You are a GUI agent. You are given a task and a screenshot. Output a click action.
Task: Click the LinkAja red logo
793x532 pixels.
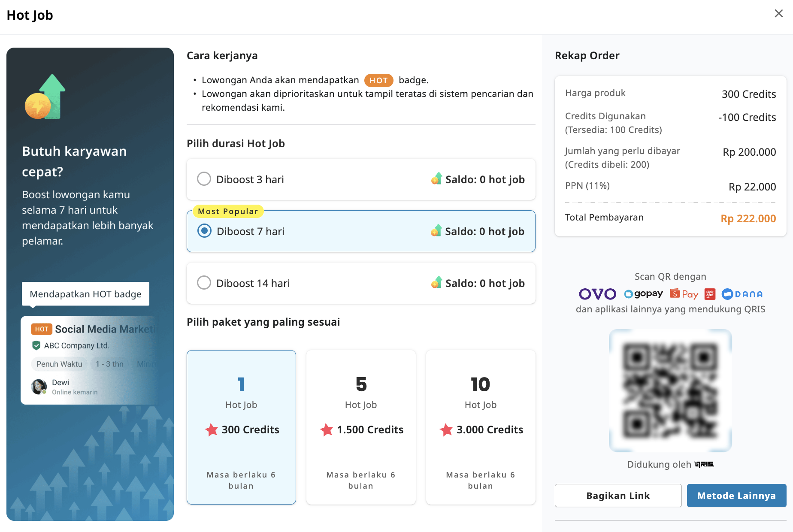[x=710, y=294]
